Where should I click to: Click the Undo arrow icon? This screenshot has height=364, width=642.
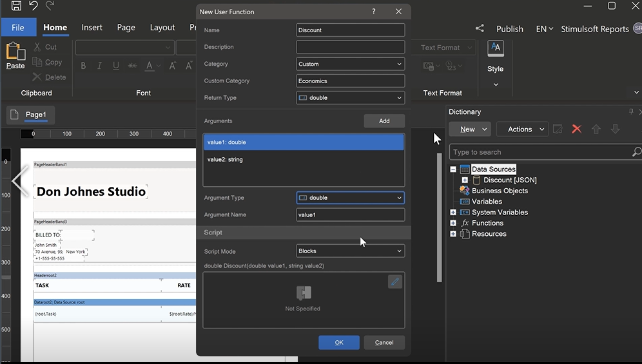click(x=34, y=6)
